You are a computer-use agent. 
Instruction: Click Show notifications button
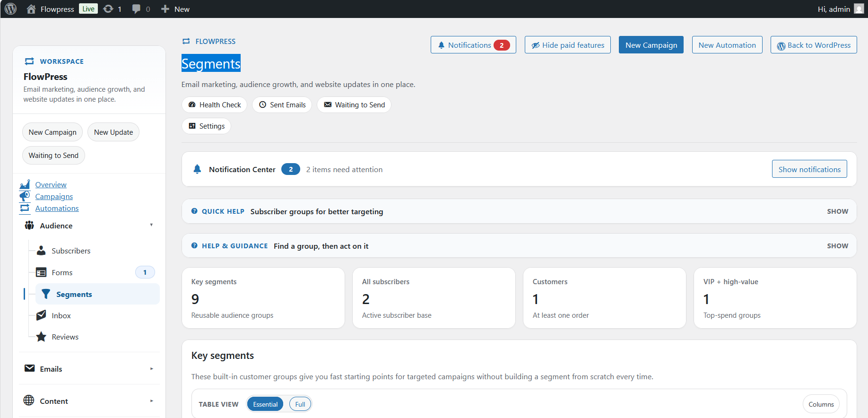(x=809, y=169)
